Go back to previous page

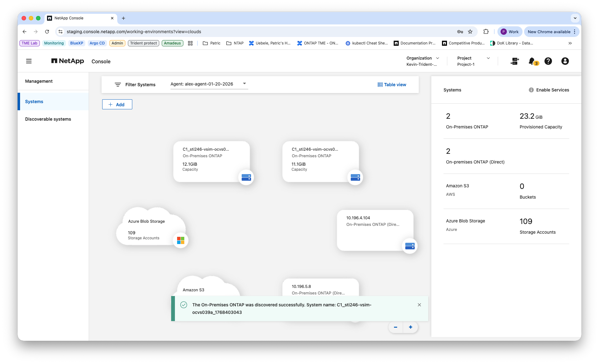[x=24, y=32]
